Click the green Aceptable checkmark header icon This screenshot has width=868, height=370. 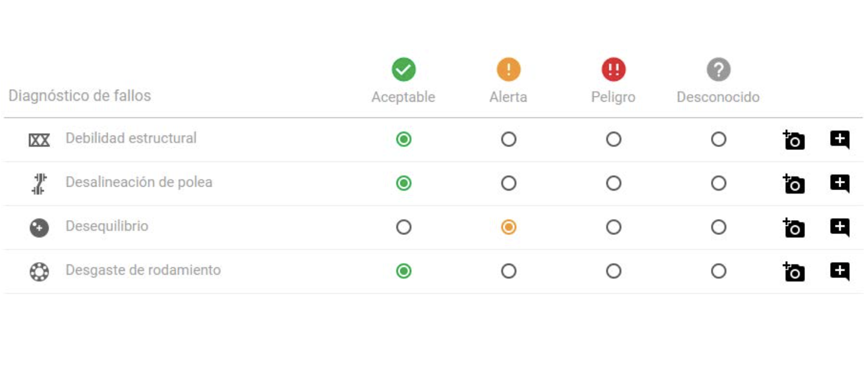(x=404, y=70)
